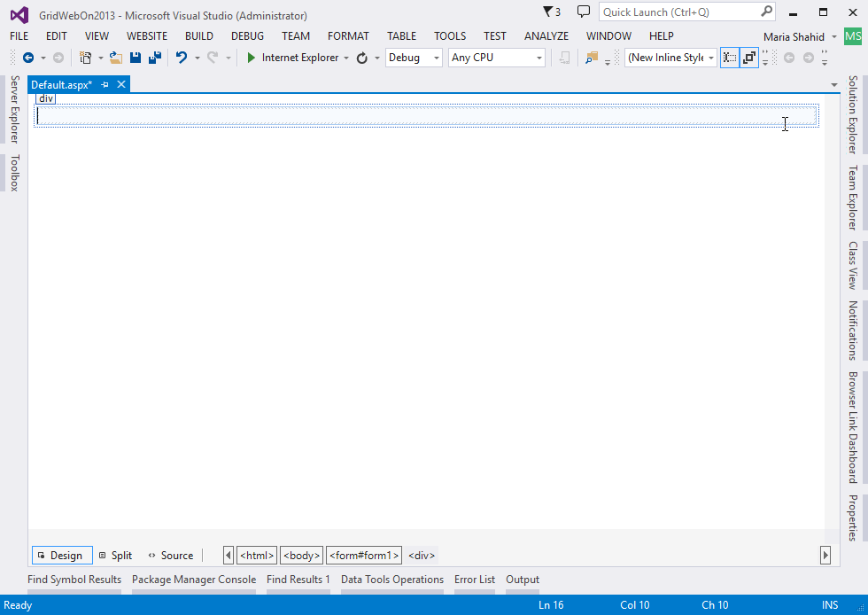
Task: Open the TEAM menu
Action: [296, 36]
